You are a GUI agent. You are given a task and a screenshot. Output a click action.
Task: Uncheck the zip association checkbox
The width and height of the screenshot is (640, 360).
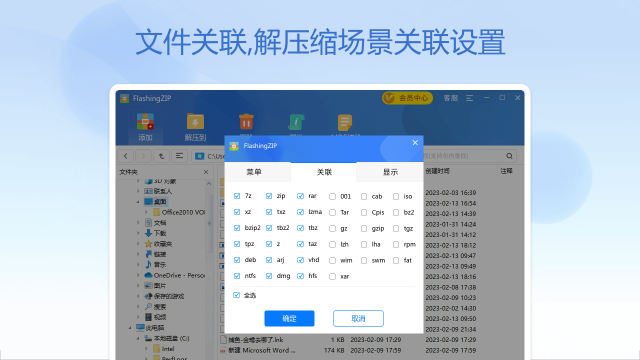click(269, 196)
